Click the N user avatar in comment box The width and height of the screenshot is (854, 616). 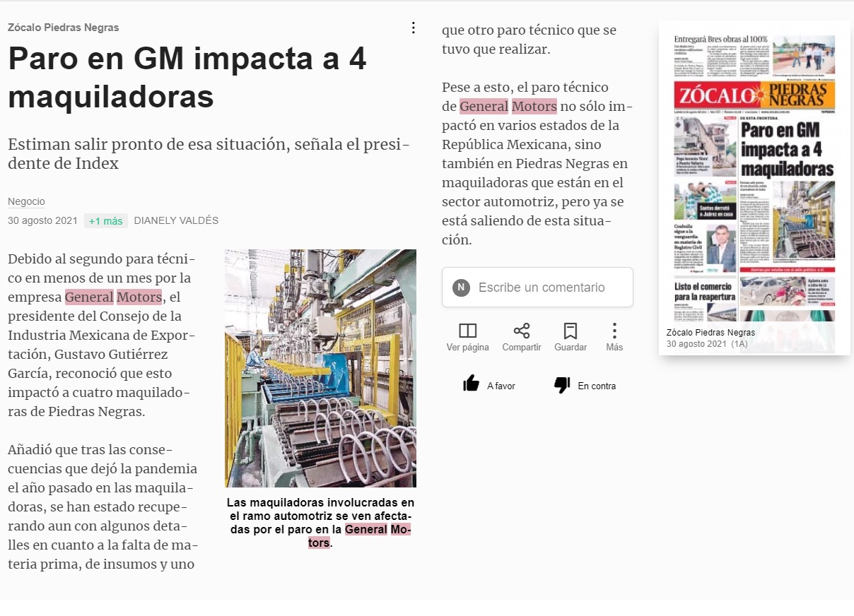461,288
